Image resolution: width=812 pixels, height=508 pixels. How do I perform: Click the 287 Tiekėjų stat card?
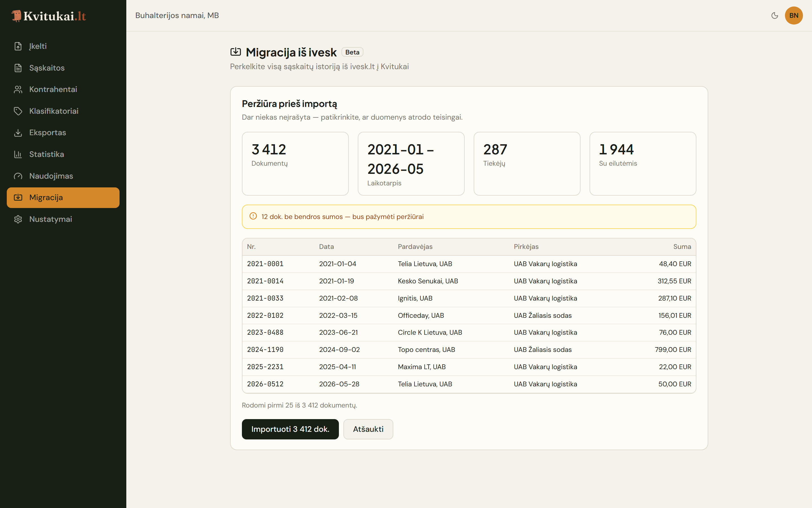click(527, 164)
